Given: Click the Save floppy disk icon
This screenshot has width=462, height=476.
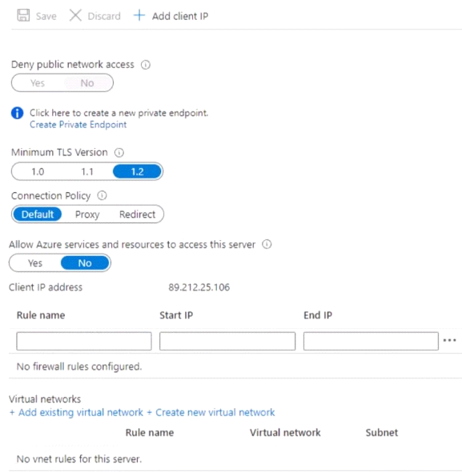Looking at the screenshot, I should pyautogui.click(x=23, y=15).
